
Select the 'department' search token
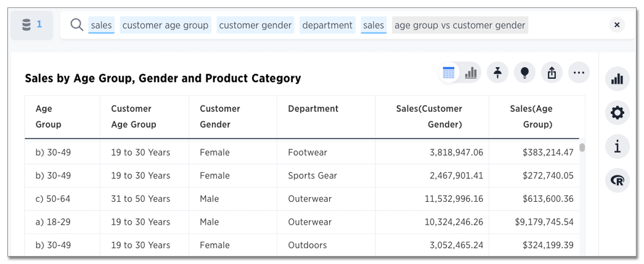327,25
